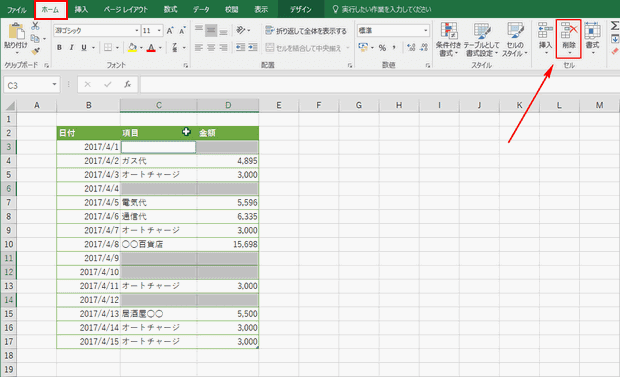Click the Cancel X in the formula bar
Screen dimensions: 620x377
tap(87, 84)
